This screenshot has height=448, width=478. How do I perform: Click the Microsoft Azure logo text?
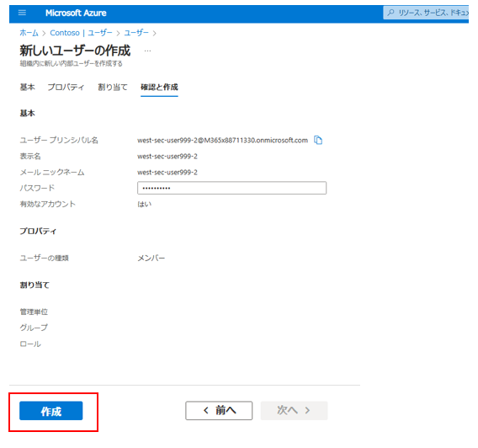(x=76, y=13)
